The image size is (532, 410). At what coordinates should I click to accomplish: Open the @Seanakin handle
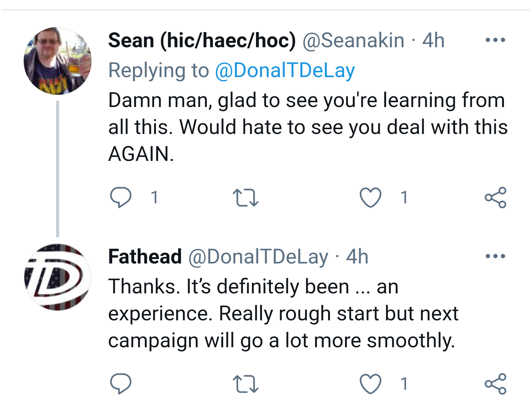pos(354,40)
